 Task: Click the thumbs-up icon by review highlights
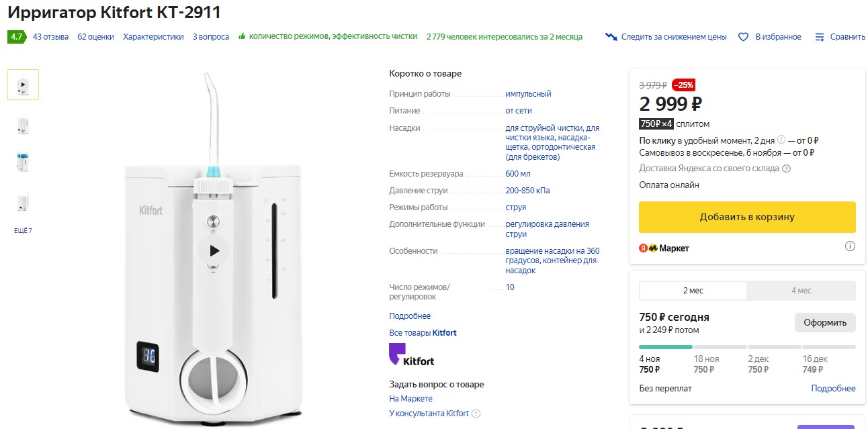click(x=242, y=36)
